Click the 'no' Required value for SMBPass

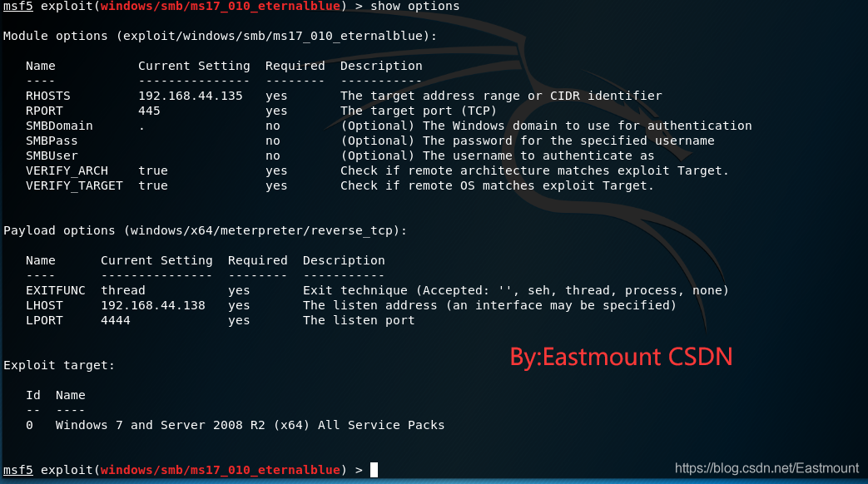click(x=273, y=141)
